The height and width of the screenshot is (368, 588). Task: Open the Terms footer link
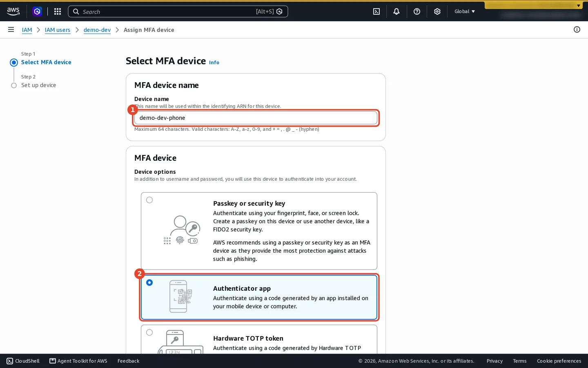click(520, 361)
